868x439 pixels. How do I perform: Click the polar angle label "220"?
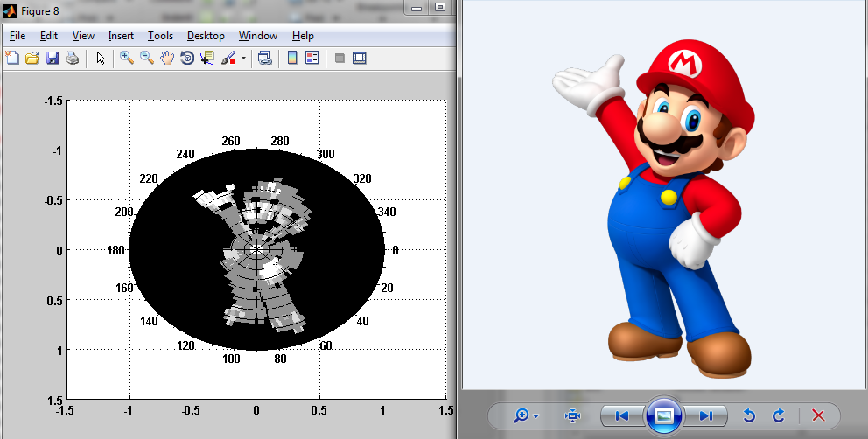(x=149, y=178)
